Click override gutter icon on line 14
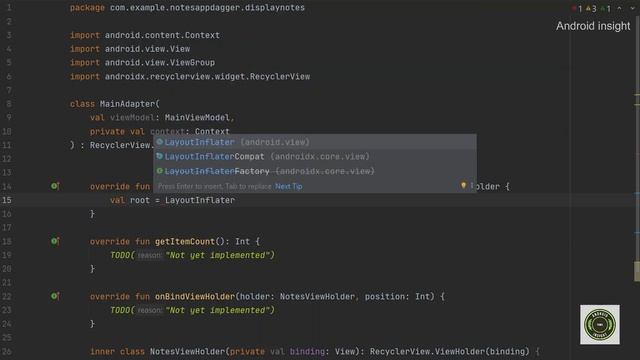The image size is (640, 360). 55,186
